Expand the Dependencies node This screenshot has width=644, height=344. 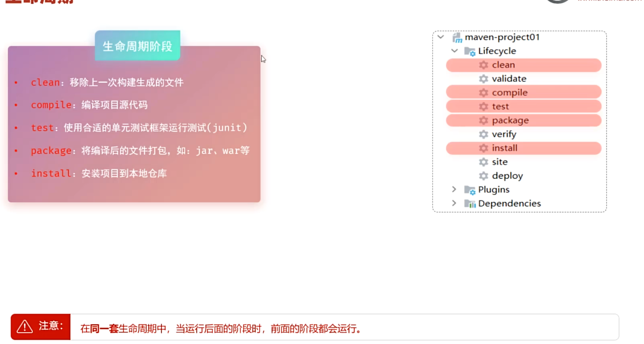454,203
